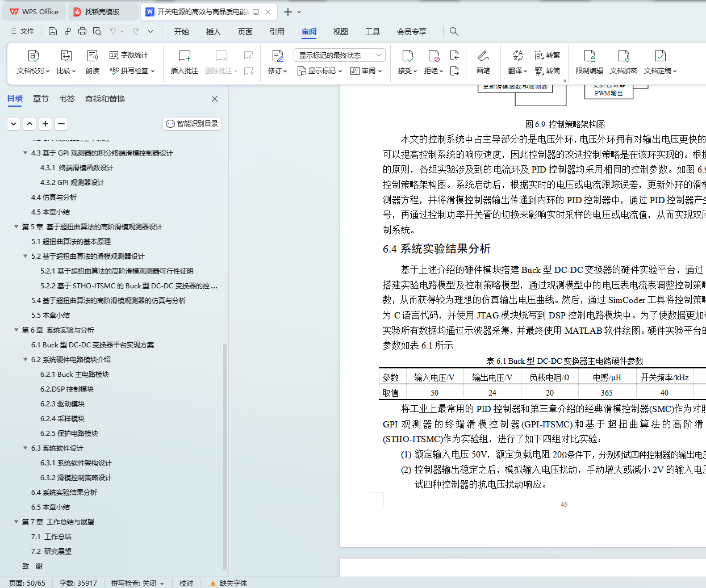Switch to the 引用 ribbon tab
Screen dimensions: 706x588
click(277, 32)
